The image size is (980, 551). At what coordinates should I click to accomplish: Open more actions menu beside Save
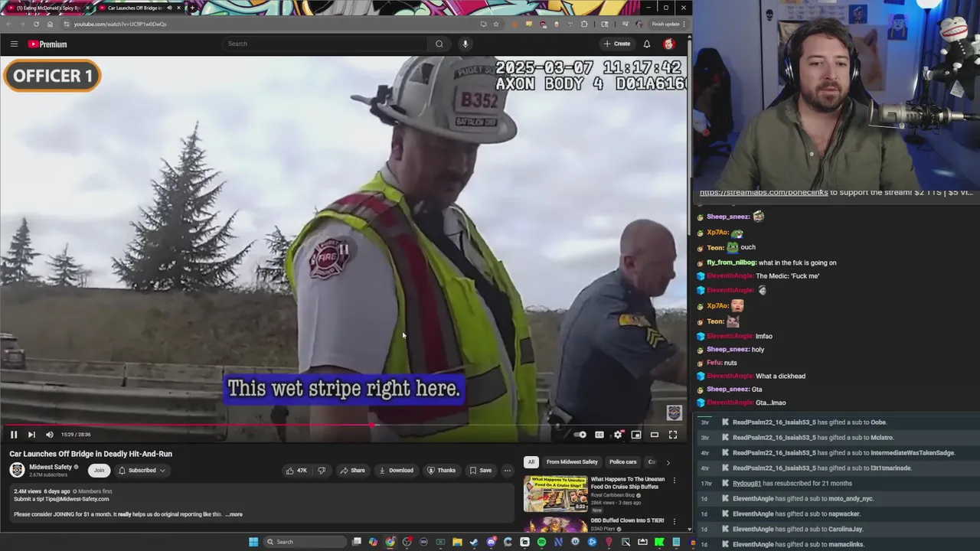(x=508, y=471)
